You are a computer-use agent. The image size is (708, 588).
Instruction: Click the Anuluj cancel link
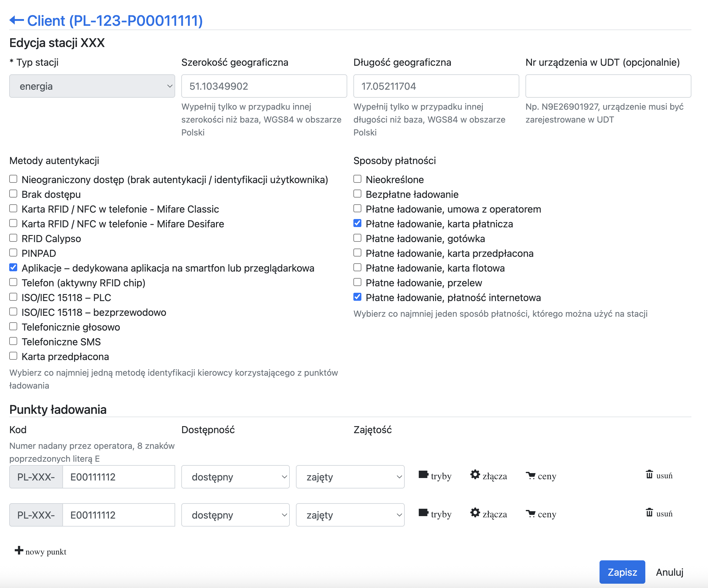click(669, 572)
